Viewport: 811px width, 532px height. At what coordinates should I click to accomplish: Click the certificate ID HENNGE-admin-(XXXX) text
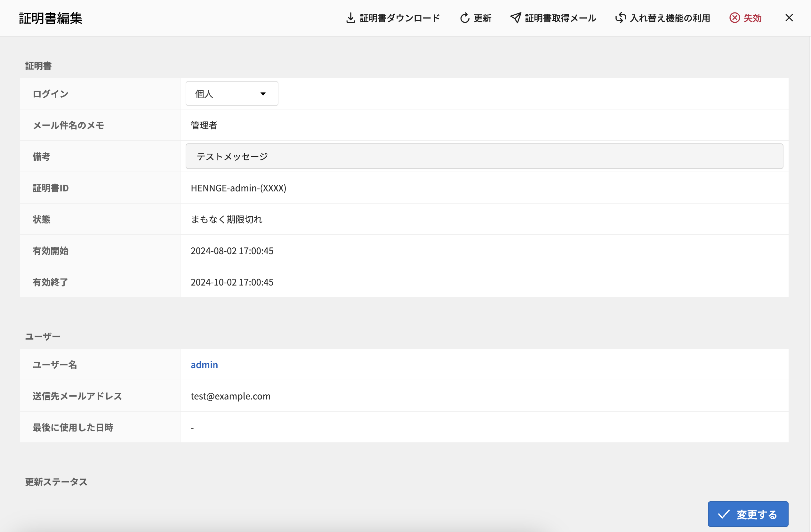click(x=238, y=188)
